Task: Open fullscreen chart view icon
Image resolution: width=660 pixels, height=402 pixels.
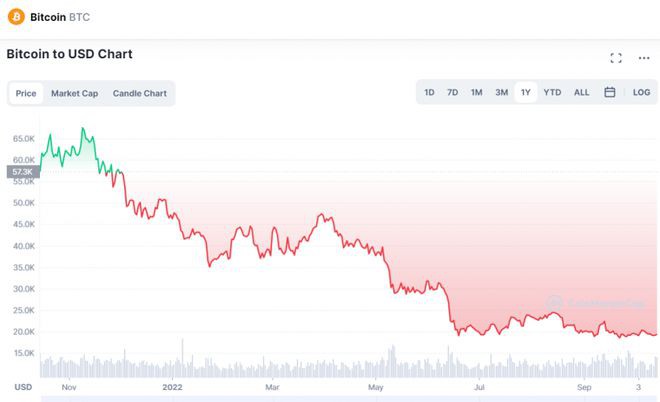Action: (x=616, y=58)
